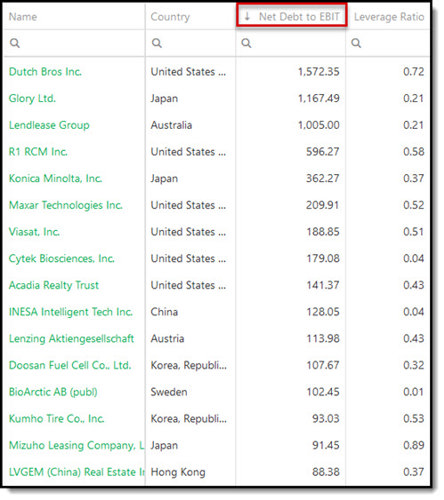Open the Dutch Bros Inc. company link
This screenshot has width=444, height=500.
tap(45, 72)
